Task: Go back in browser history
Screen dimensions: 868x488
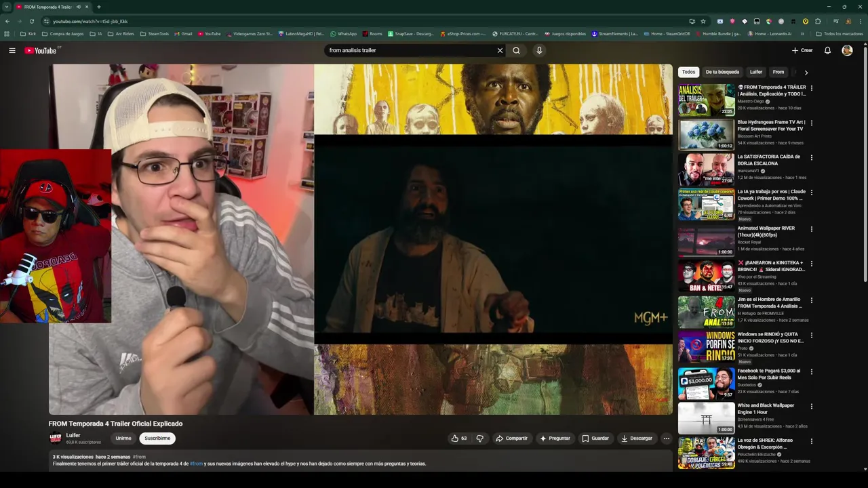Action: [7, 21]
